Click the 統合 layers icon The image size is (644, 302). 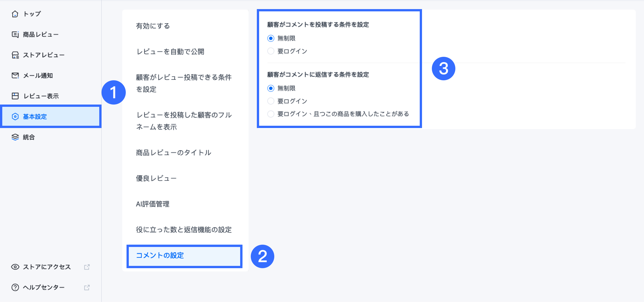pyautogui.click(x=15, y=137)
